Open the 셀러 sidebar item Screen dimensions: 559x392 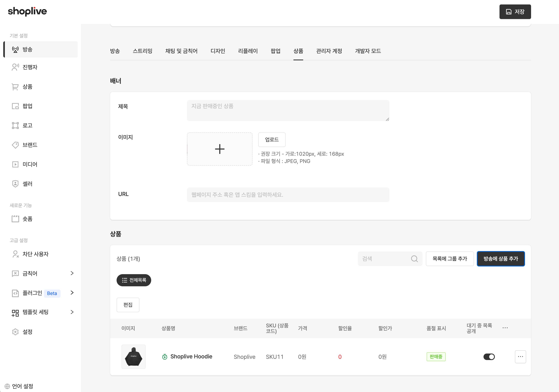(40, 184)
